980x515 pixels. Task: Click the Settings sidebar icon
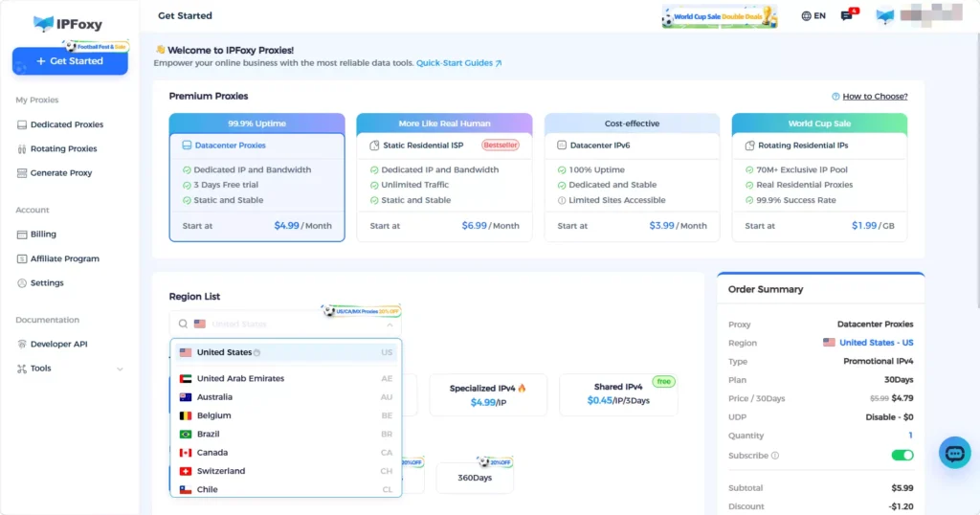[x=22, y=283]
